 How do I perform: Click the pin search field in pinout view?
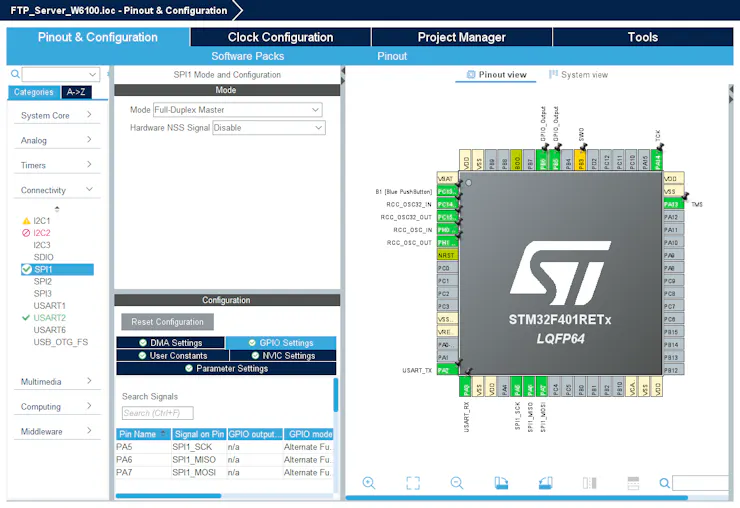pyautogui.click(x=701, y=483)
